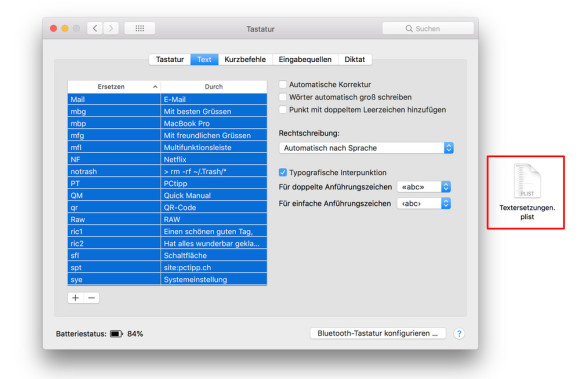Open help with the question mark button

pyautogui.click(x=459, y=334)
